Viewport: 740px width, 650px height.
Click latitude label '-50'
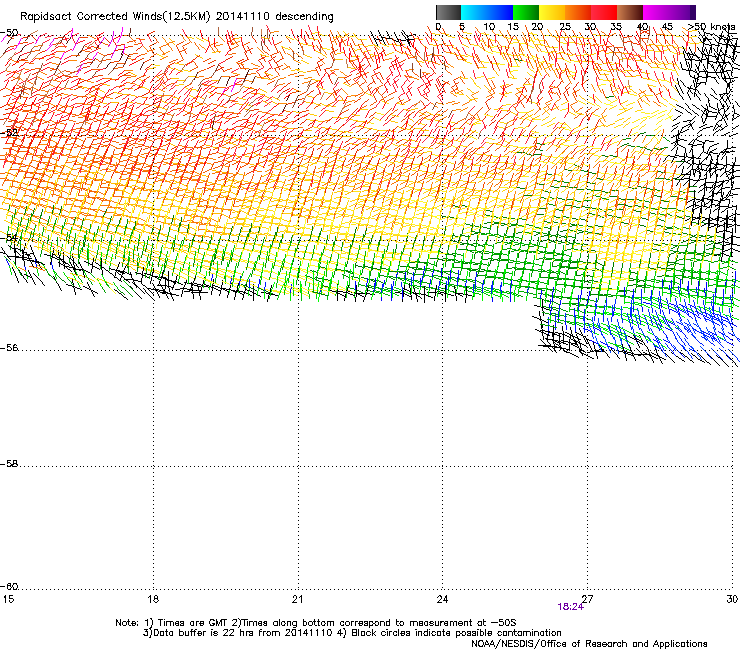(x=9, y=33)
